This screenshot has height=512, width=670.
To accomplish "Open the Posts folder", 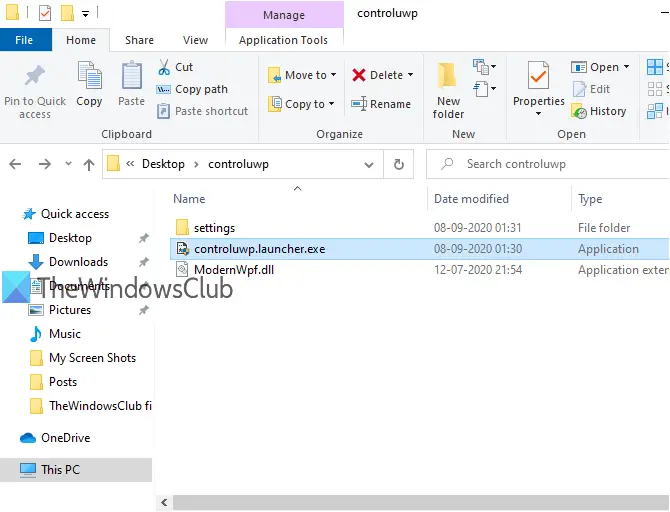I will [53, 382].
